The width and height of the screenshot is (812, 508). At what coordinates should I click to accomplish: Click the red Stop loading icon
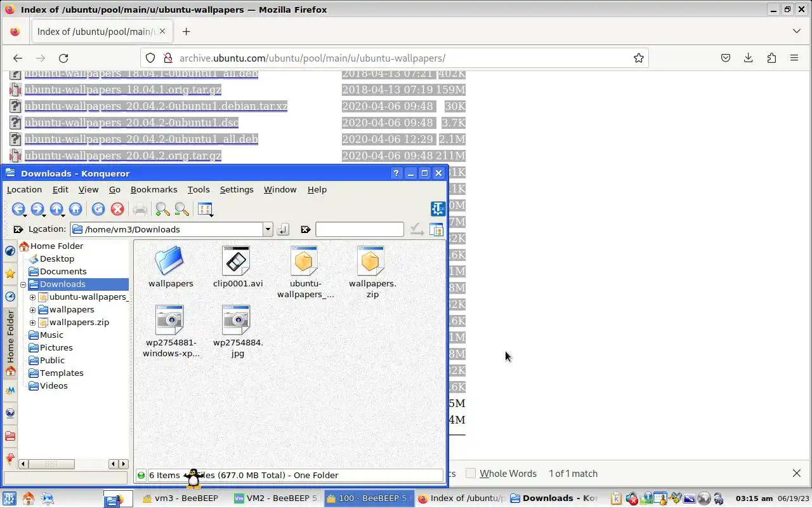(117, 209)
